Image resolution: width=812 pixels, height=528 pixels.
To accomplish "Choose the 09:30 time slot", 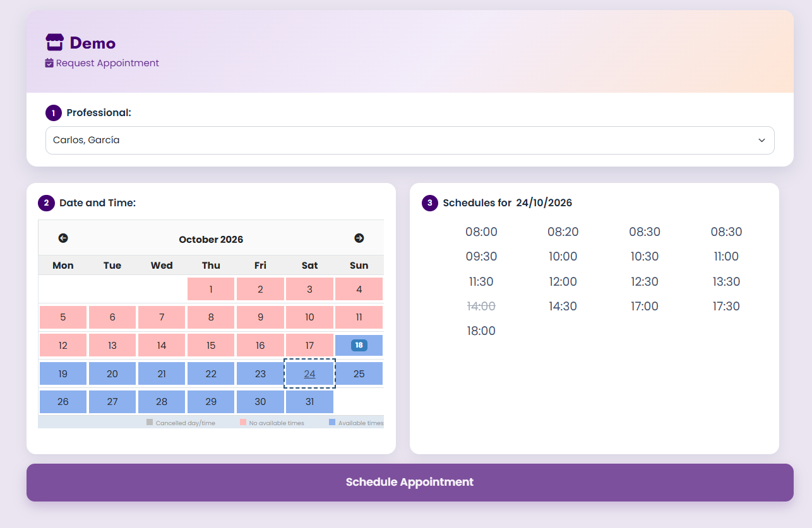I will tap(481, 257).
